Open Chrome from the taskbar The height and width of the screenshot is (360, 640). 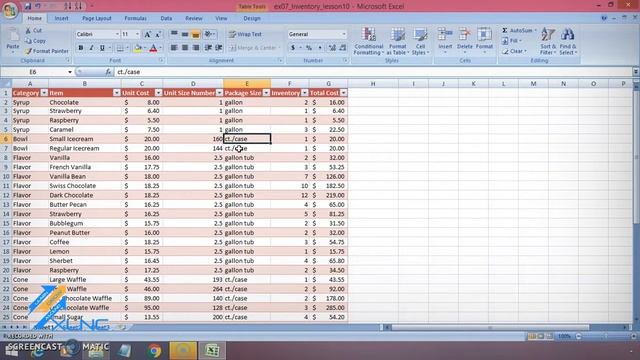(154, 351)
